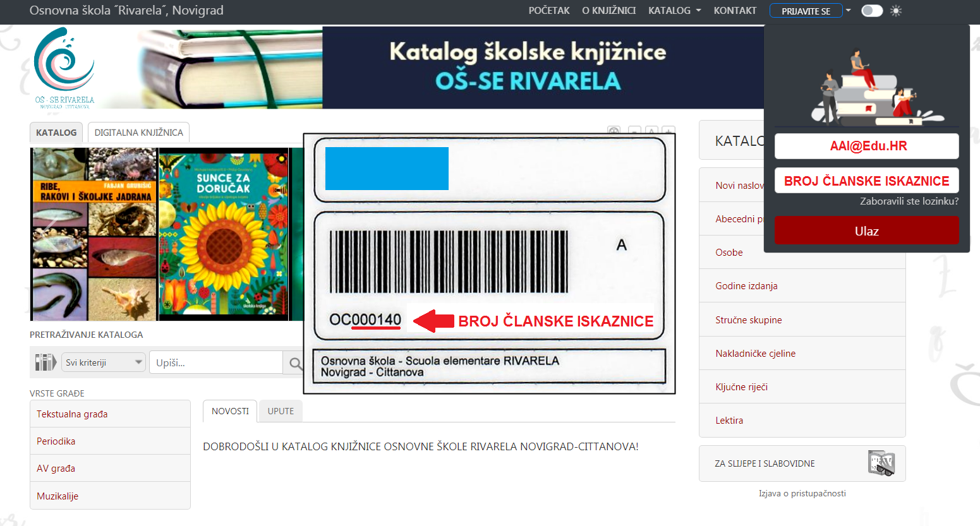Click the sun light-mode icon

point(896,11)
